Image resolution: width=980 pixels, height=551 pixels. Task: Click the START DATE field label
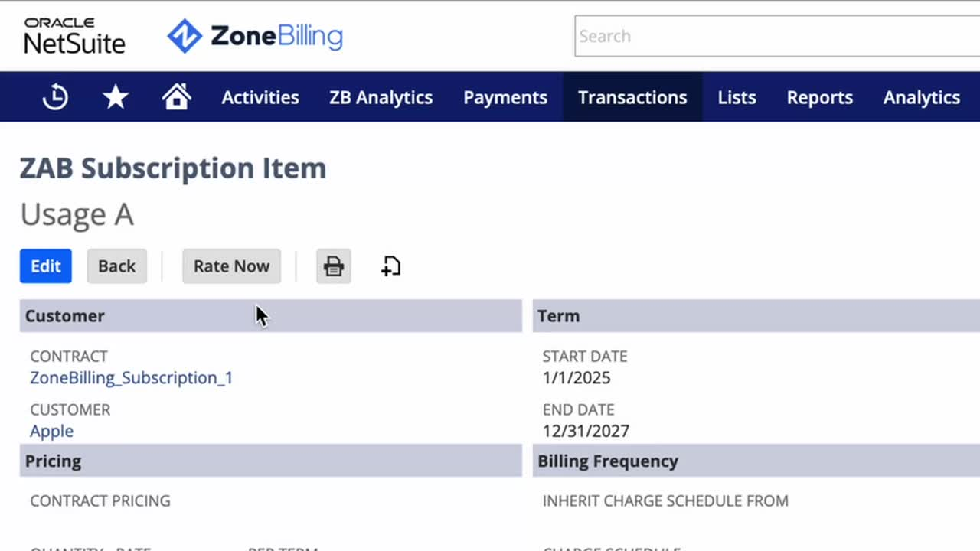(585, 357)
